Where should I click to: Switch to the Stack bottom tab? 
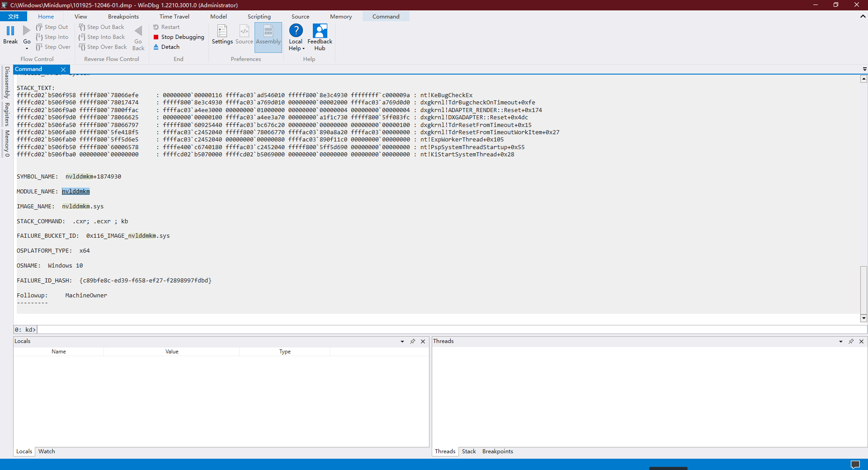coord(469,451)
